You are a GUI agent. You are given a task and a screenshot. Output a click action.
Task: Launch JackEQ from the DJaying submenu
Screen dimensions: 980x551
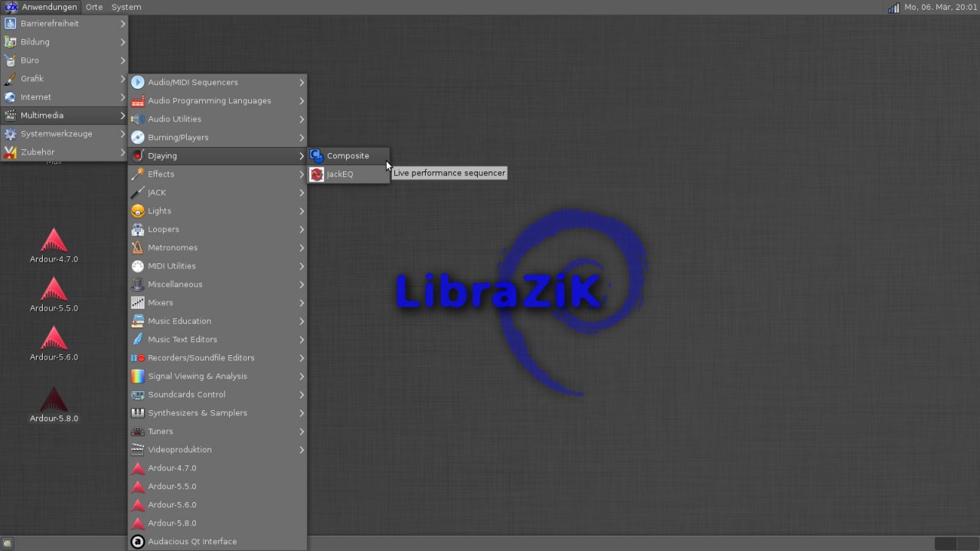[348, 174]
